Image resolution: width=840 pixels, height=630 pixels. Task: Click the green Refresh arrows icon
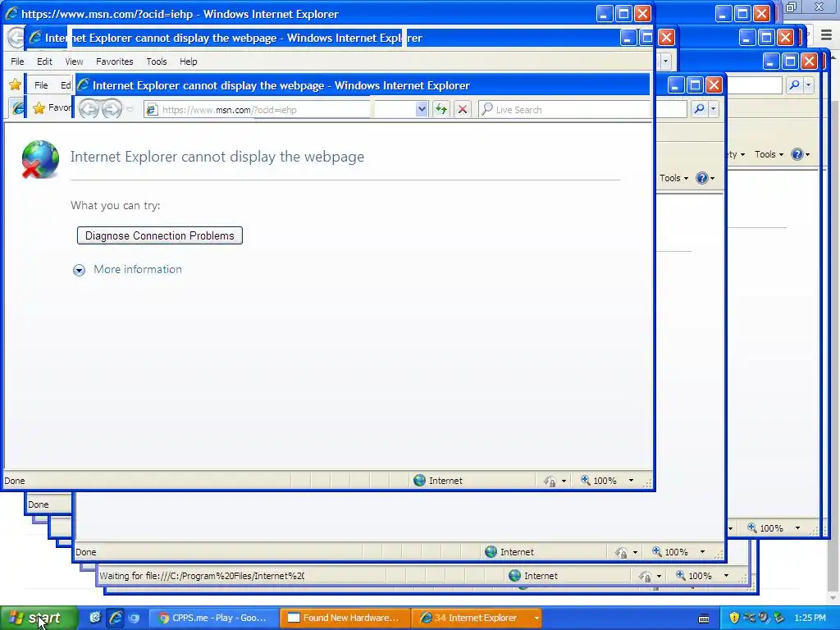441,110
